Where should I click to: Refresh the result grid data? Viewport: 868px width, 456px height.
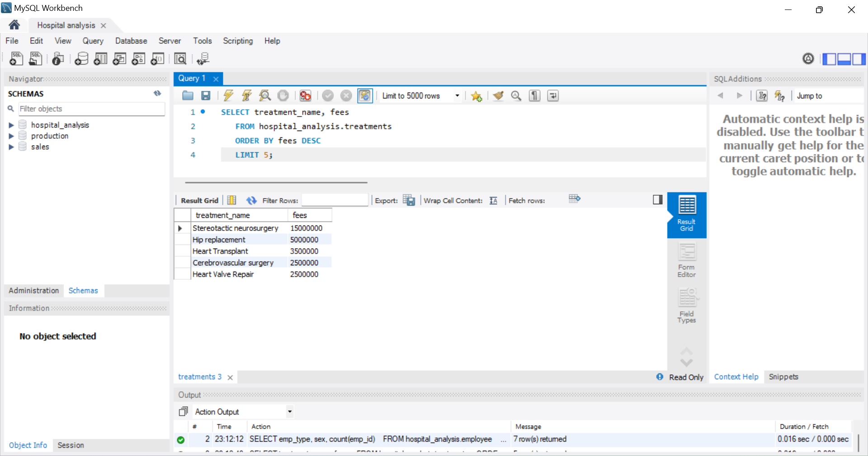(x=251, y=200)
